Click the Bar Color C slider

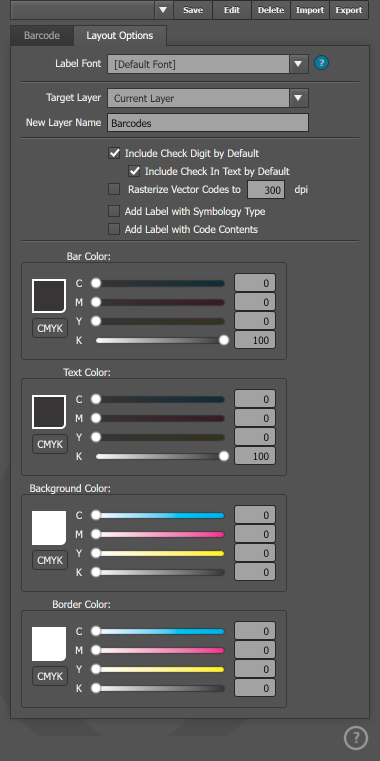coord(160,283)
